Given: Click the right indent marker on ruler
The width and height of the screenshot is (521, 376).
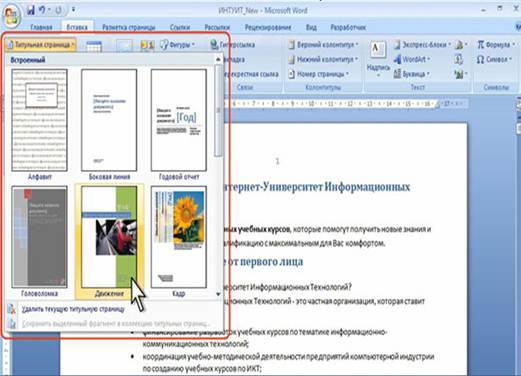Looking at the screenshot, I should 437,105.
